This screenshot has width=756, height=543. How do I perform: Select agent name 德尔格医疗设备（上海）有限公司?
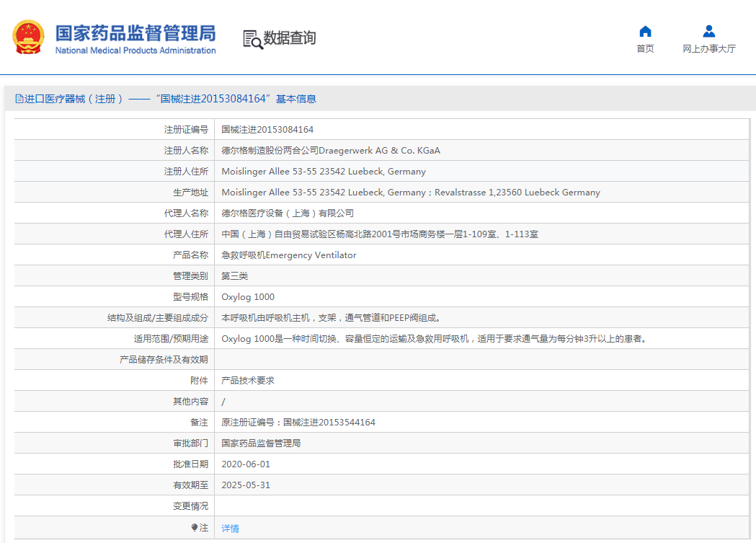[288, 213]
